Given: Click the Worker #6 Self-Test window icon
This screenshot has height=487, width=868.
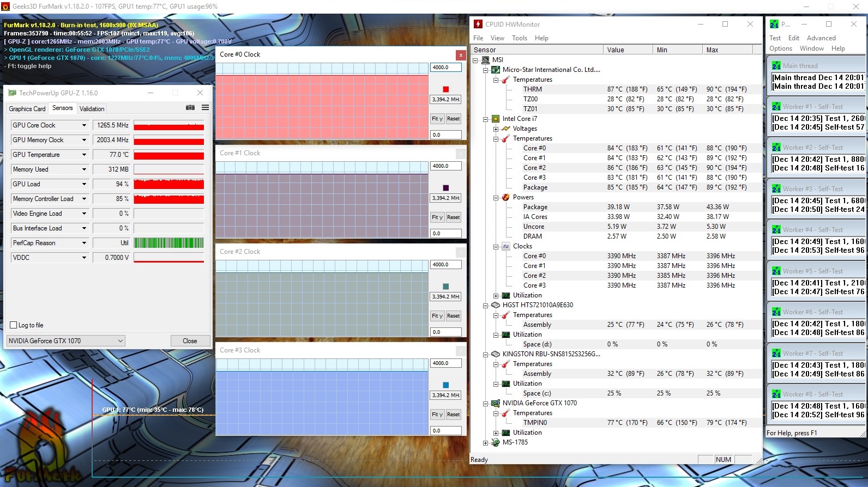Looking at the screenshot, I should tap(776, 312).
